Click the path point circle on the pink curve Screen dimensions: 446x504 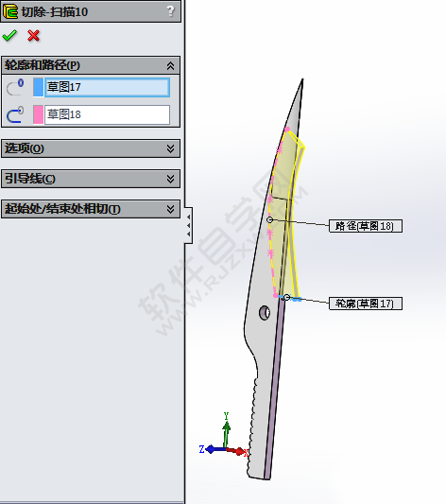[269, 220]
